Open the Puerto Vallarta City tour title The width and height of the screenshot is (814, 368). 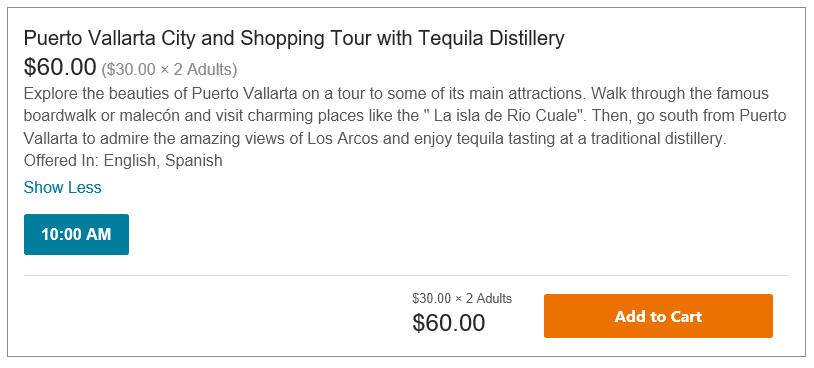point(294,38)
